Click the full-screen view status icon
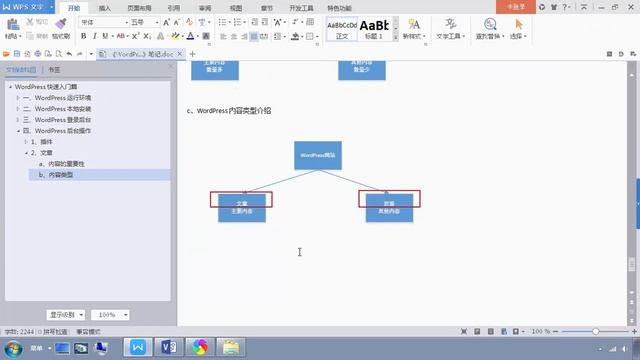Image resolution: width=640 pixels, height=360 pixels. [x=464, y=331]
